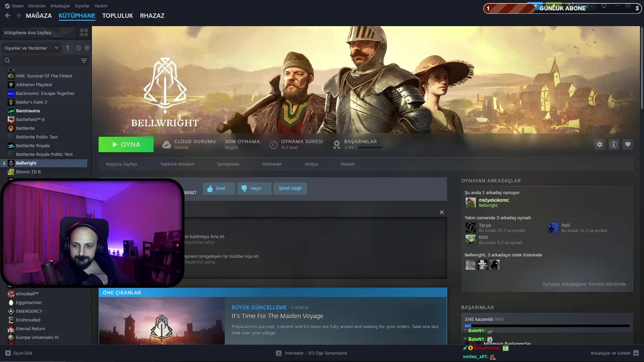Select Battlefield 6 in the list
Screen dimensions: 644x362
pos(30,119)
